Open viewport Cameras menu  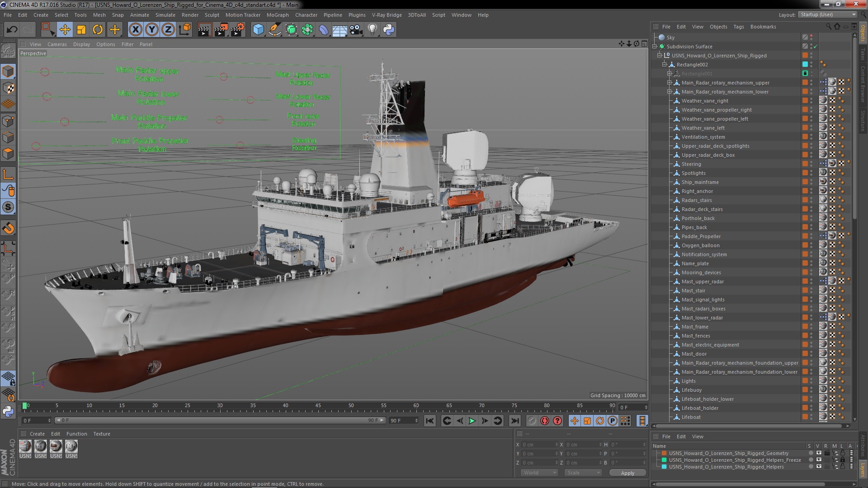pos(57,44)
